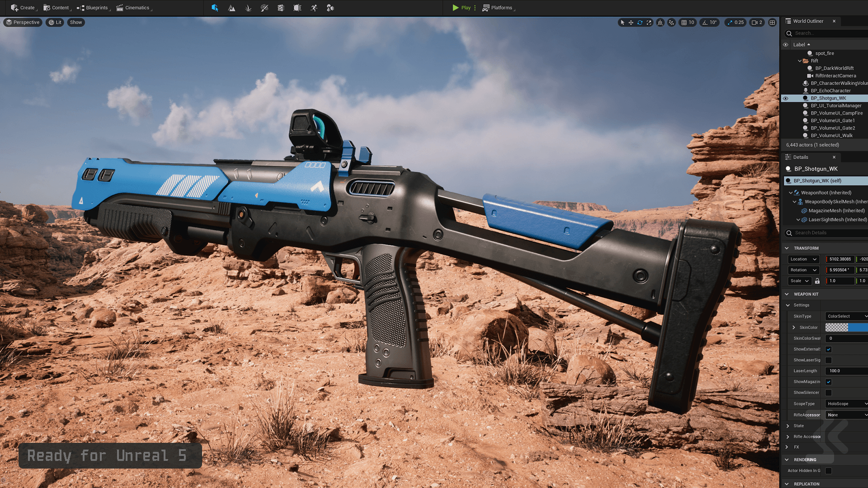Viewport: 868px width, 488px height.
Task: Collapse the TRANSFORM section
Action: tap(787, 248)
